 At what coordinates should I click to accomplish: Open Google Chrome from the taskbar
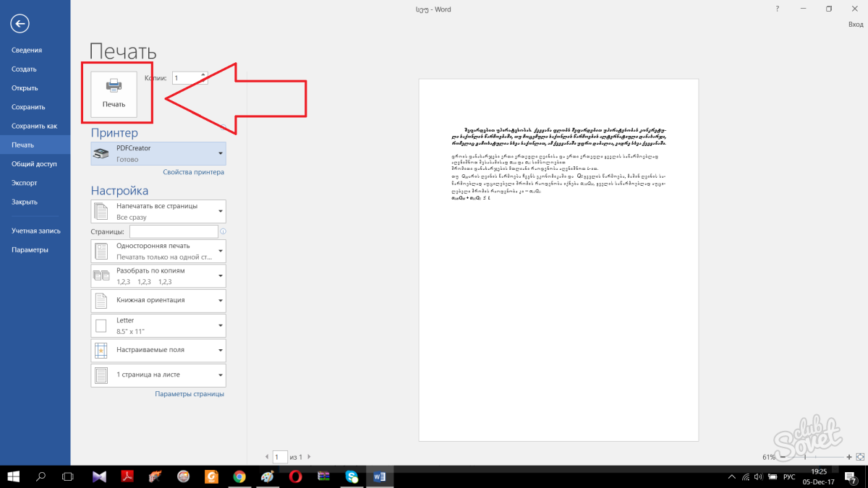[x=239, y=476]
